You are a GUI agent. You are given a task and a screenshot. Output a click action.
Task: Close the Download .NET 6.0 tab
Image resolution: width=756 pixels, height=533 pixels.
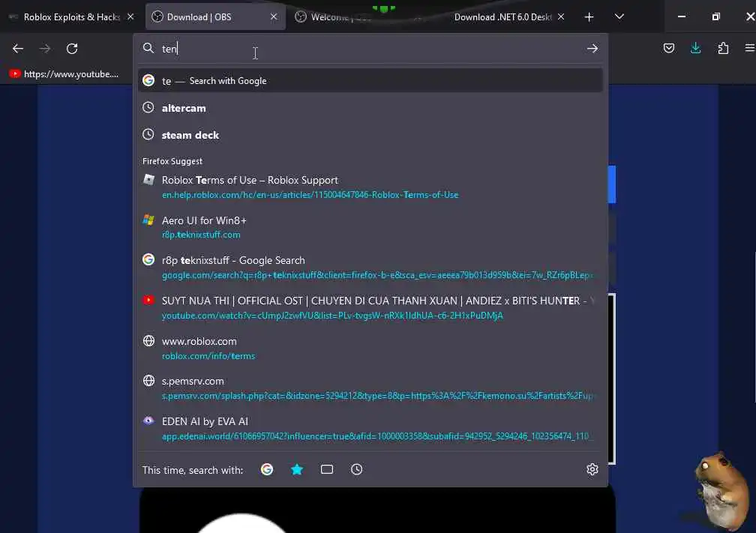pos(561,16)
